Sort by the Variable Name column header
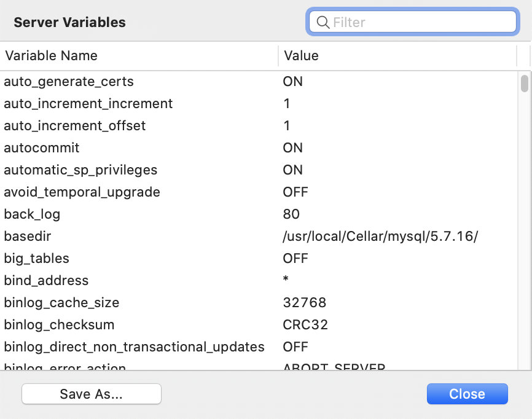This screenshot has width=532, height=419. [52, 56]
